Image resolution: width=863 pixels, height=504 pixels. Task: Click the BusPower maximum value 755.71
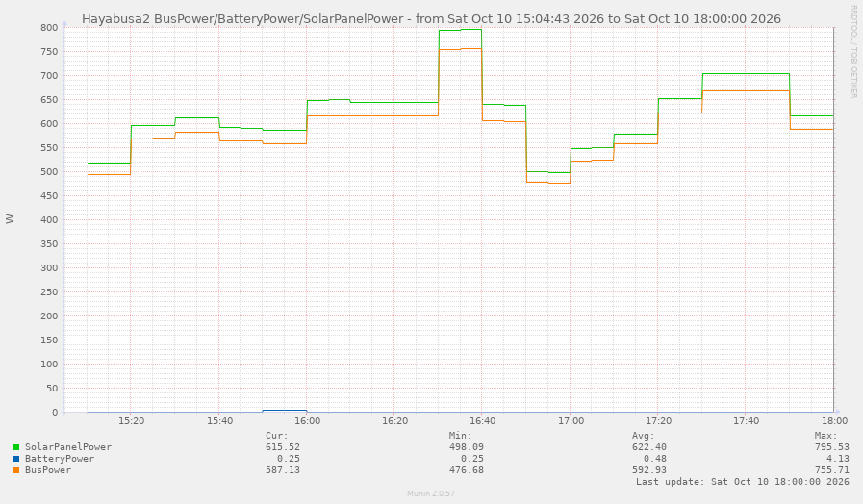(x=832, y=470)
